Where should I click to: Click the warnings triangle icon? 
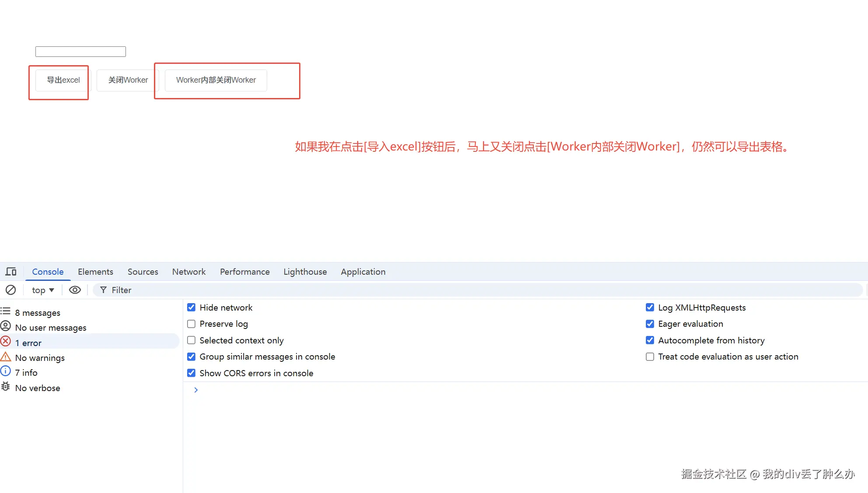point(6,357)
